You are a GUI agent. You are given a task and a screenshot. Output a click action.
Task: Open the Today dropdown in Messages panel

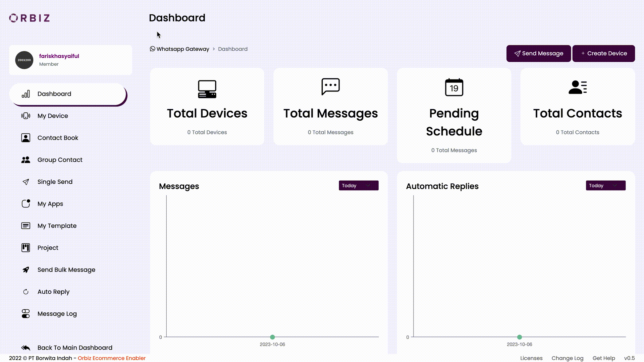pyautogui.click(x=358, y=185)
